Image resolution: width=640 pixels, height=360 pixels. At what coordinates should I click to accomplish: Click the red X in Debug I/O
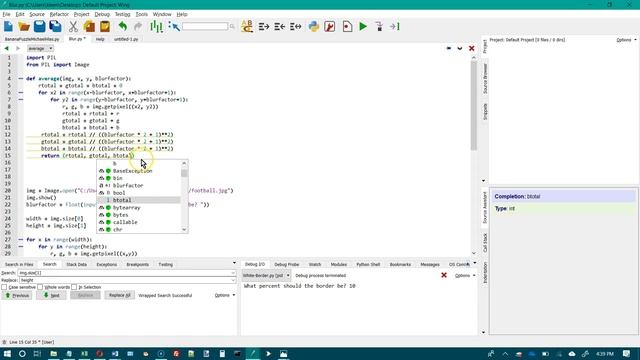coord(444,276)
